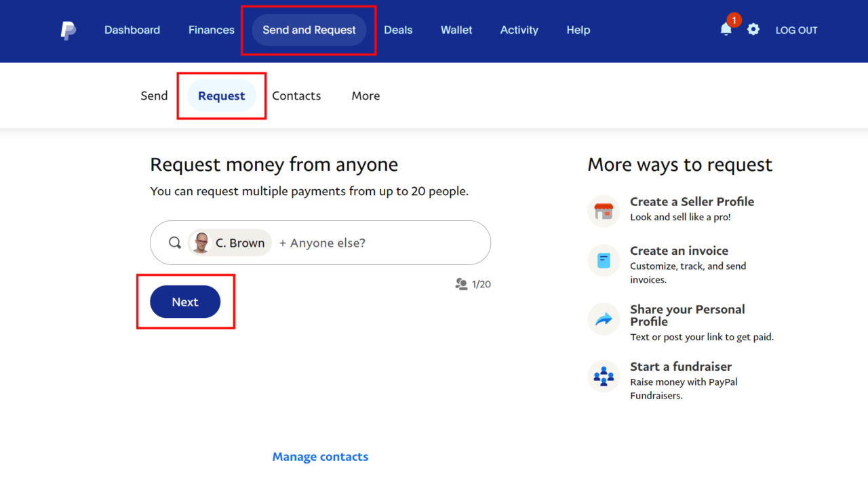Viewport: 868px width, 488px height.
Task: Click the PayPal logo icon
Action: tap(67, 30)
